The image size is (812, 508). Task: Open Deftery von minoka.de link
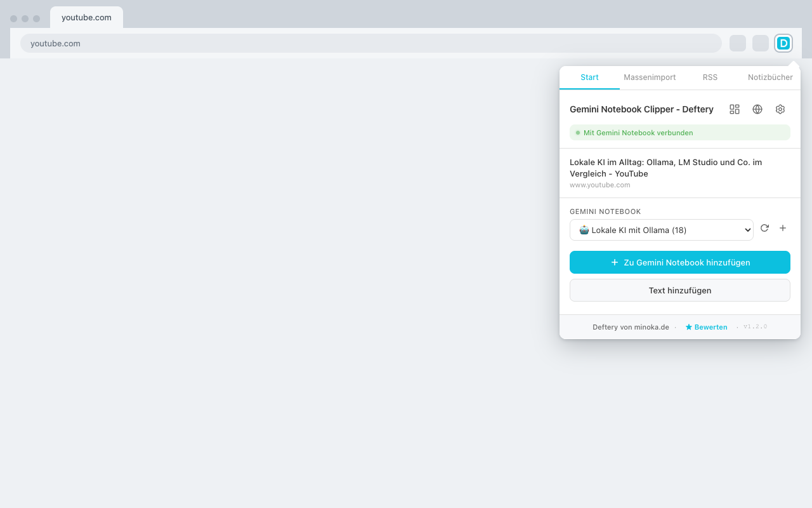click(x=631, y=327)
